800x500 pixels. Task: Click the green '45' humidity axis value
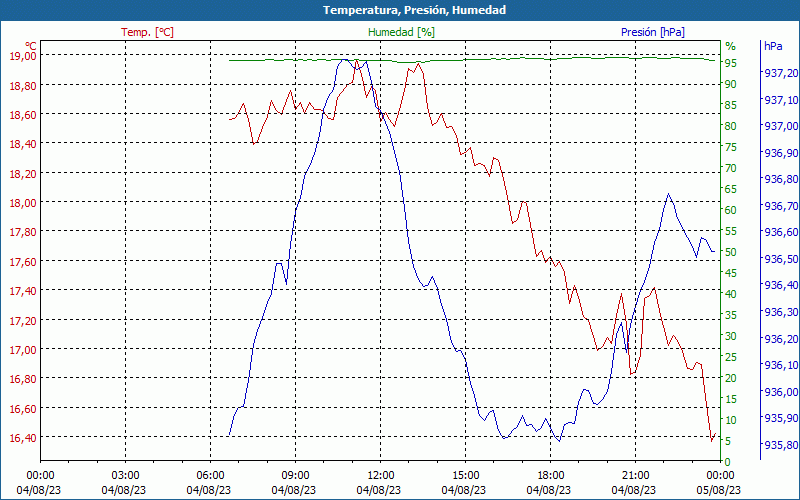(731, 273)
